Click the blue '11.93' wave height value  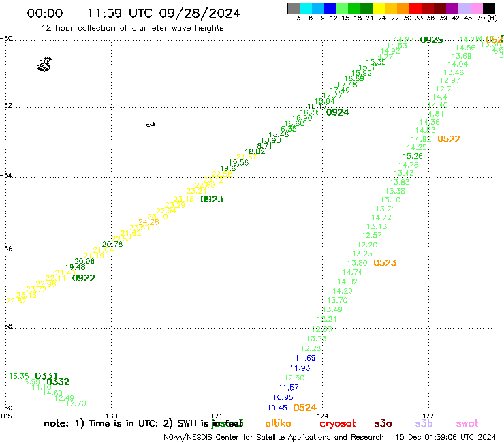[x=300, y=368]
